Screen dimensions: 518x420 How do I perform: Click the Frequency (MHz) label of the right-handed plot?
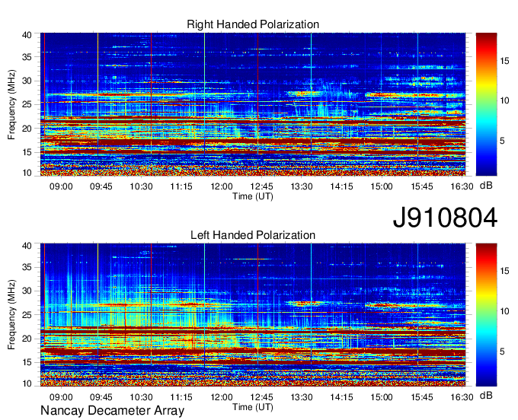[x=11, y=104]
